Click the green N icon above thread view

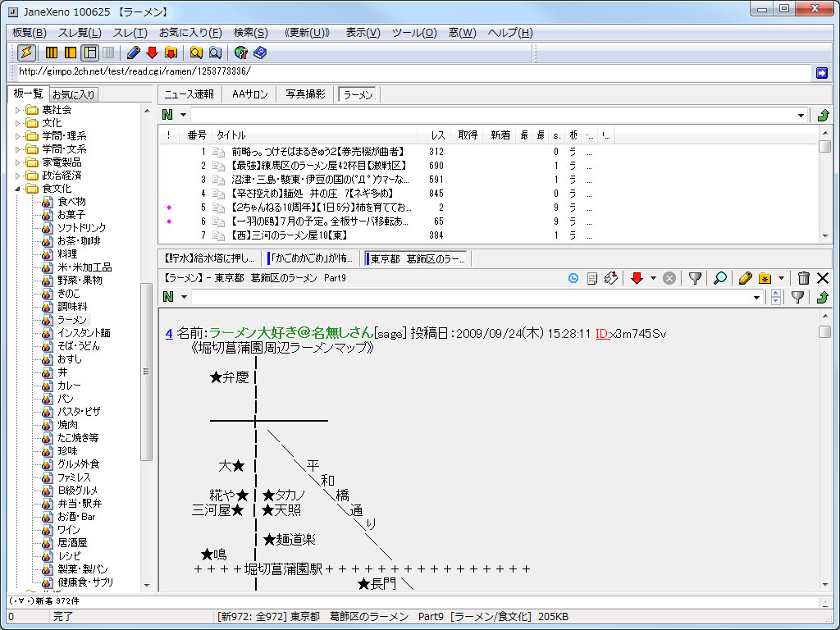coord(167,297)
